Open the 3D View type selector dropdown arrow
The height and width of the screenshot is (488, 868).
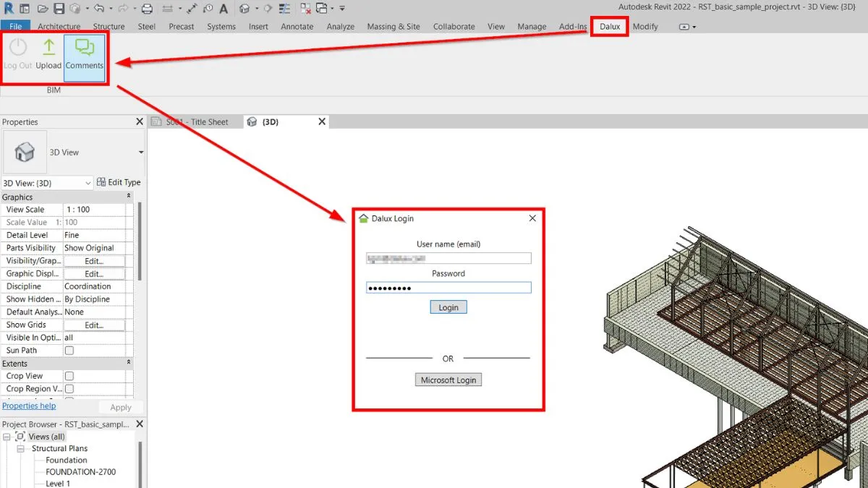[x=140, y=153]
